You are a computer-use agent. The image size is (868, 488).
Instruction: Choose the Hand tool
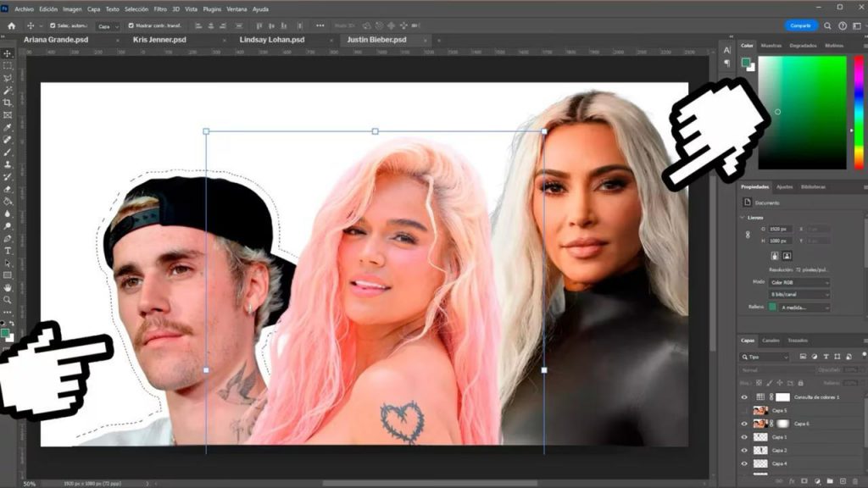coord(8,287)
